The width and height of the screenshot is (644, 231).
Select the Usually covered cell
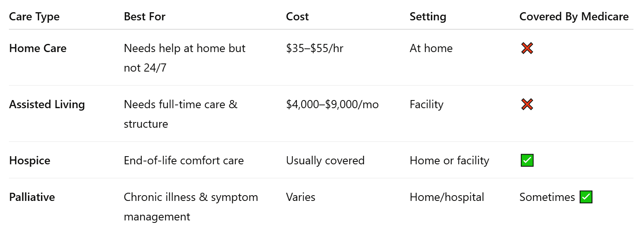tap(325, 161)
